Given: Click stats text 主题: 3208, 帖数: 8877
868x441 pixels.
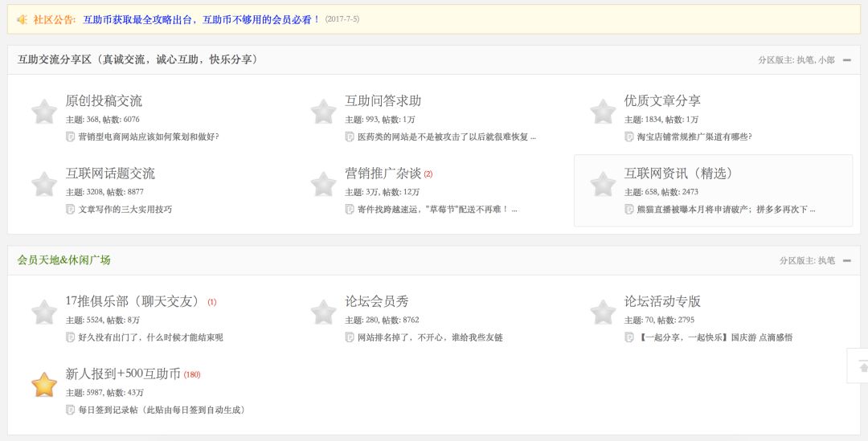Looking at the screenshot, I should tap(104, 192).
